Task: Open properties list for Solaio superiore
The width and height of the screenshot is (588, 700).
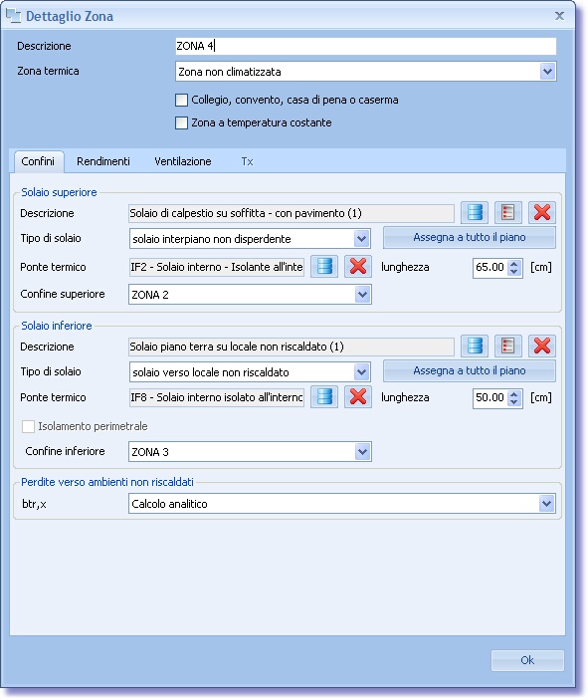Action: [x=508, y=212]
